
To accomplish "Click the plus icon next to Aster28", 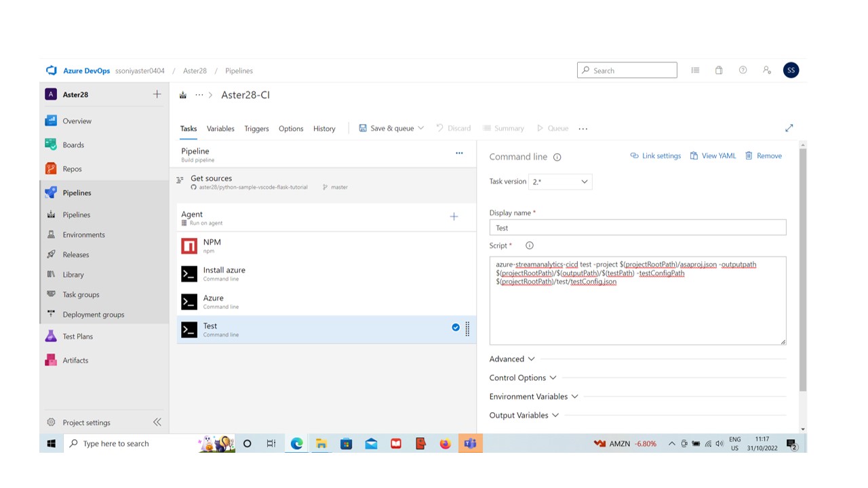I will 157,94.
